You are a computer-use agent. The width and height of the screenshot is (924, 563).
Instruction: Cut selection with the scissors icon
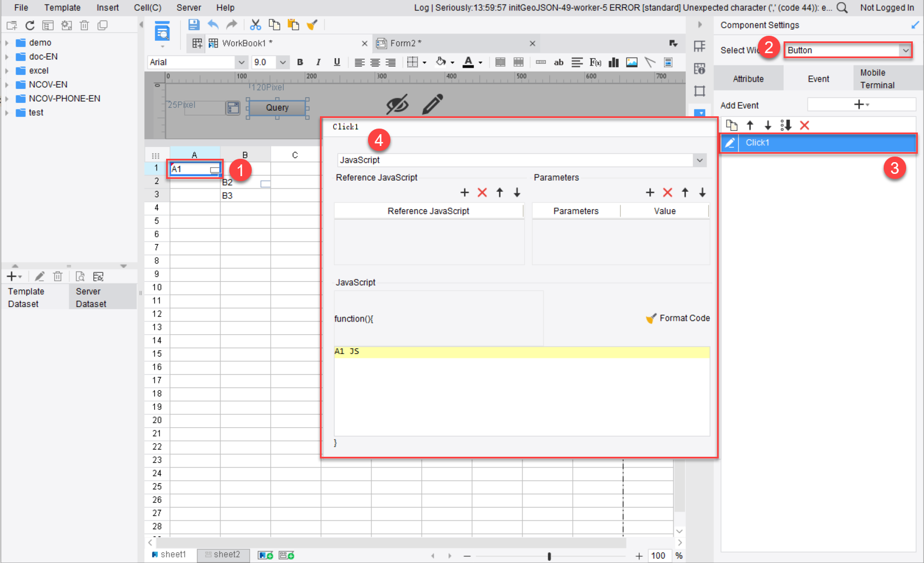[x=256, y=25]
